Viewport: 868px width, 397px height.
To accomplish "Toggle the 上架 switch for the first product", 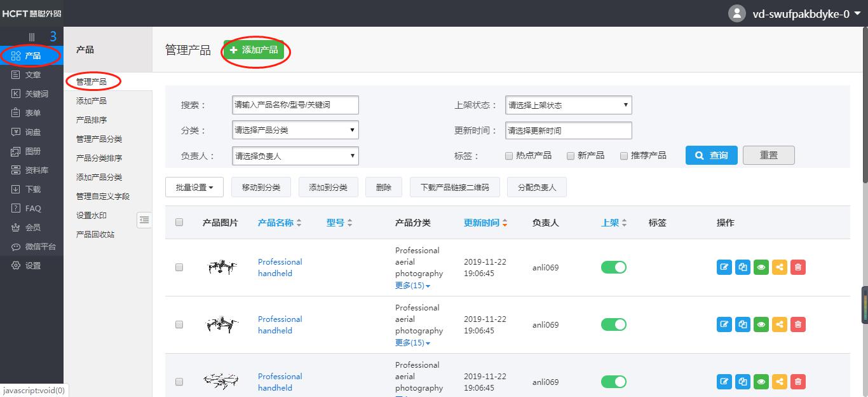I will pyautogui.click(x=613, y=267).
